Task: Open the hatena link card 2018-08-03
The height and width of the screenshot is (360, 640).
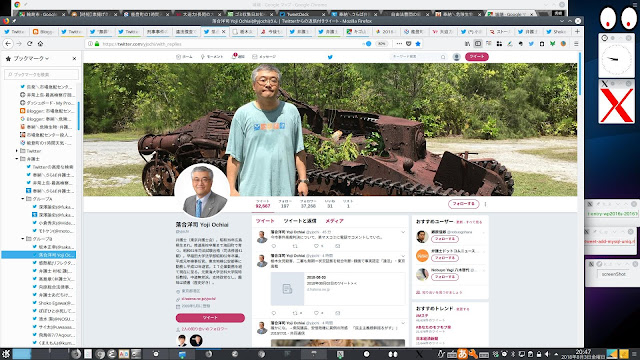Action: coord(338,289)
